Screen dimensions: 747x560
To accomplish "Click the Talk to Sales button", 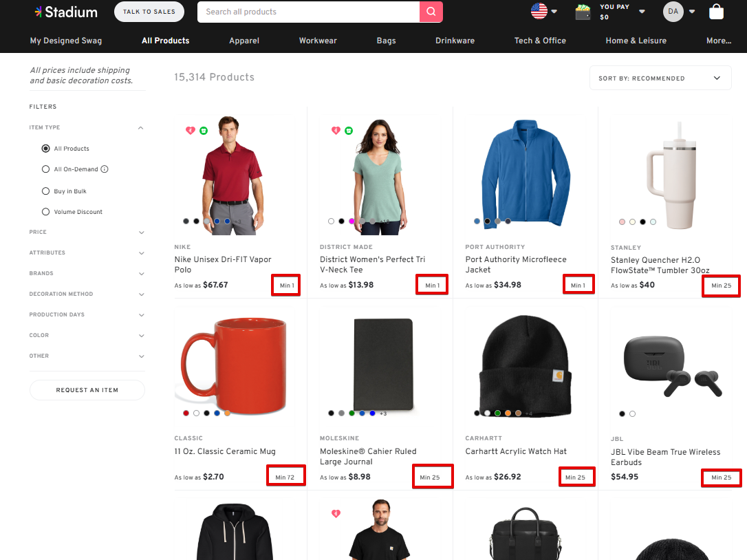I will (149, 12).
